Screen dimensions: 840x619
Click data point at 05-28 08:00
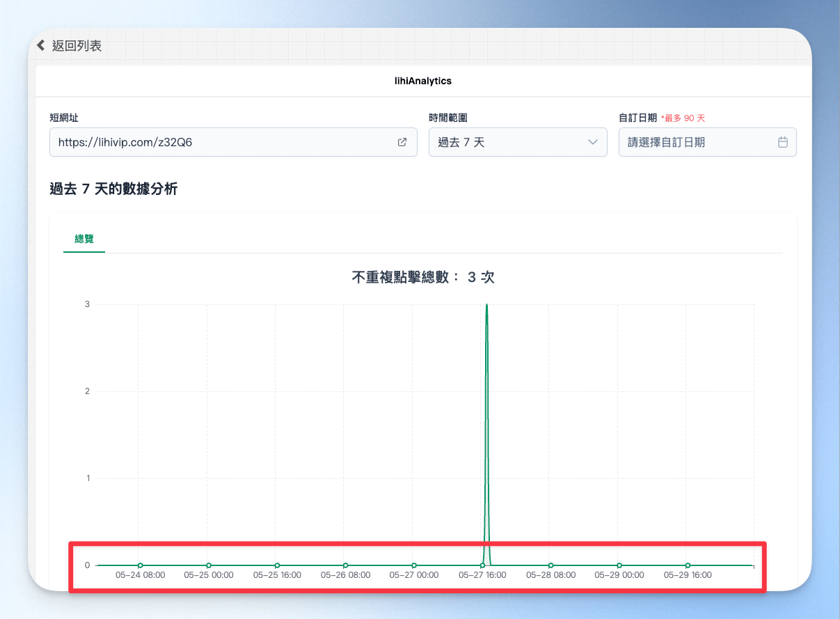(x=550, y=565)
